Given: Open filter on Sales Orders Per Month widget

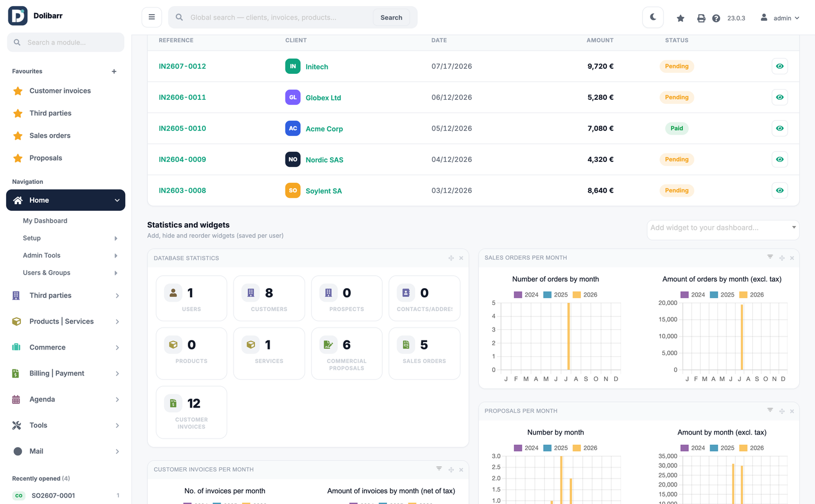Looking at the screenshot, I should (770, 257).
